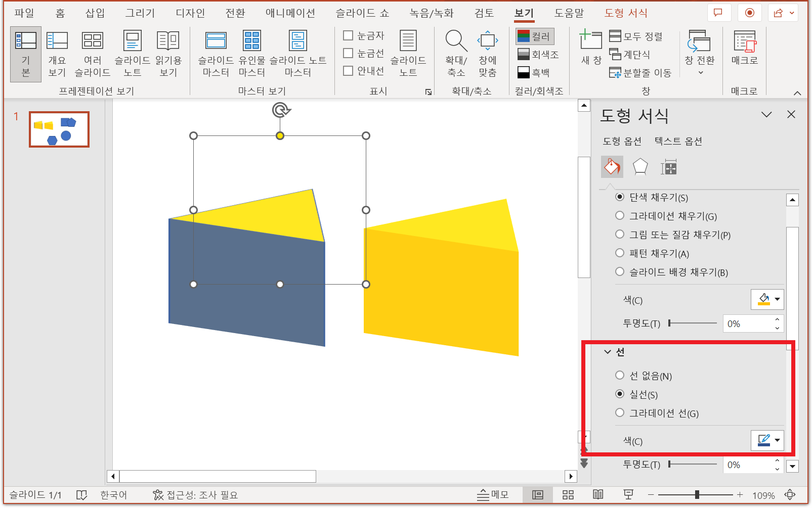This screenshot has height=509, width=812.
Task: Open the size and properties tab icon
Action: pos(668,167)
